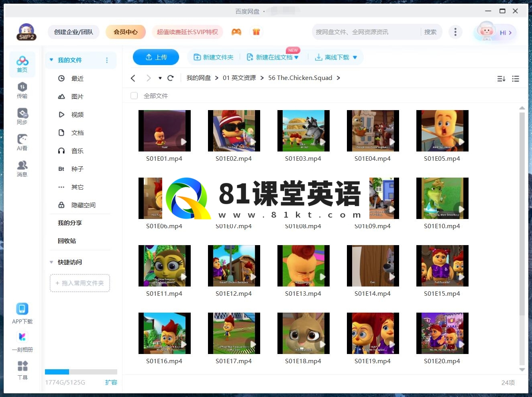The width and height of the screenshot is (532, 397).
Task: Click the sort order icon
Action: [501, 79]
